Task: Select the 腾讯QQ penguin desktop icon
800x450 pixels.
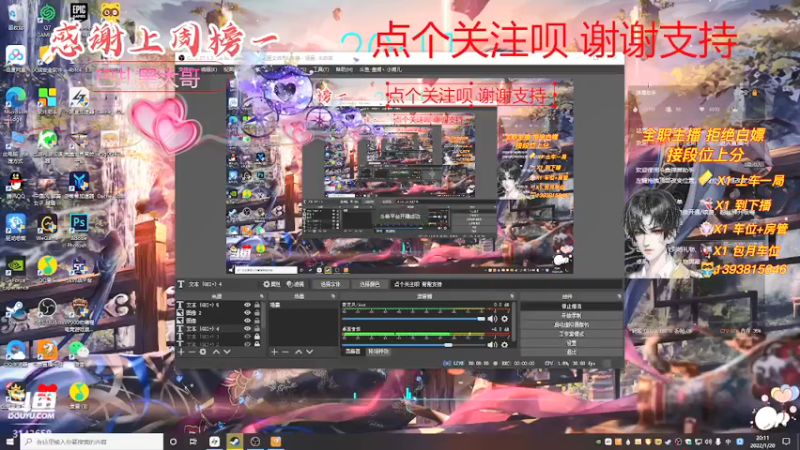Action: (x=16, y=185)
